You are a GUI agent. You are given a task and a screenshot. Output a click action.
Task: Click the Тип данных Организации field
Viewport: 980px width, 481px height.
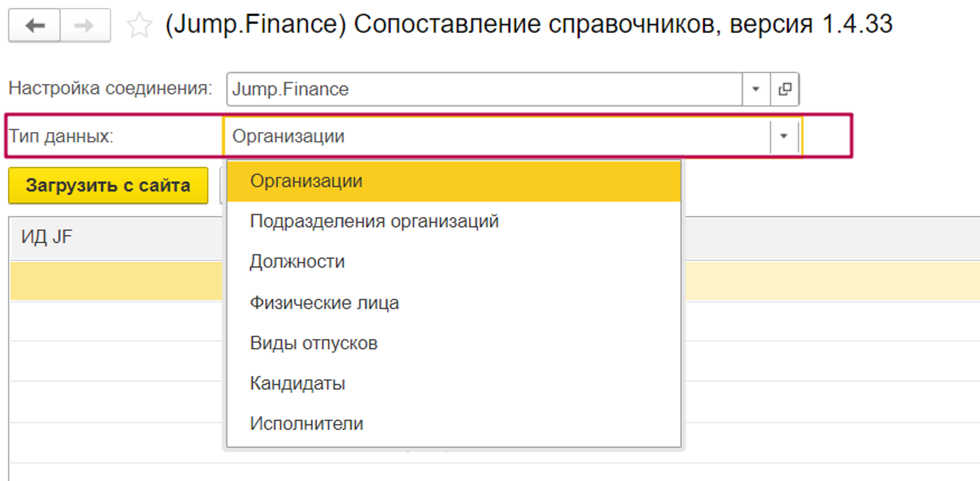[496, 136]
